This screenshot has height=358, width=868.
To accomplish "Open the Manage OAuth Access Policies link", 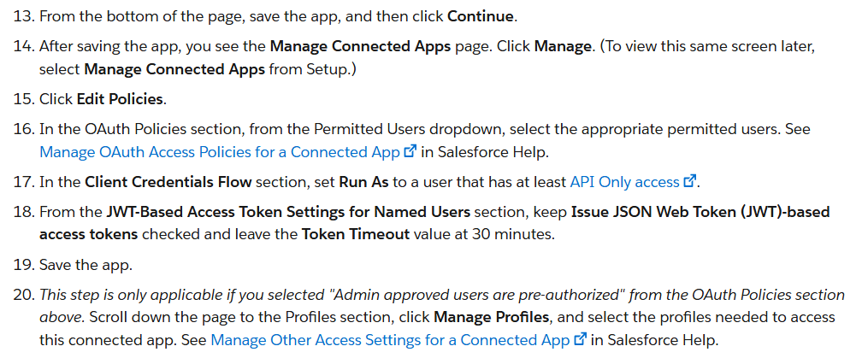I will (x=220, y=151).
